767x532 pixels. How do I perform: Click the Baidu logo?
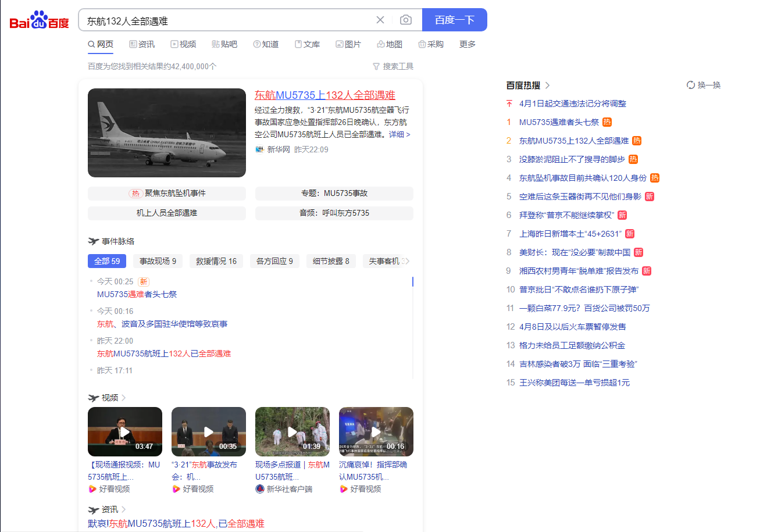[x=40, y=20]
